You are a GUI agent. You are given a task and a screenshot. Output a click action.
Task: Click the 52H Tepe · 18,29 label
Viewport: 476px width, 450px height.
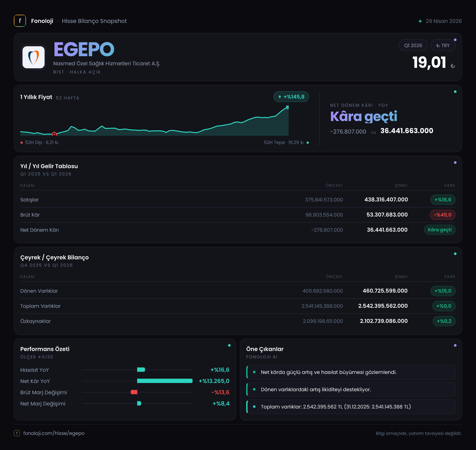284,142
